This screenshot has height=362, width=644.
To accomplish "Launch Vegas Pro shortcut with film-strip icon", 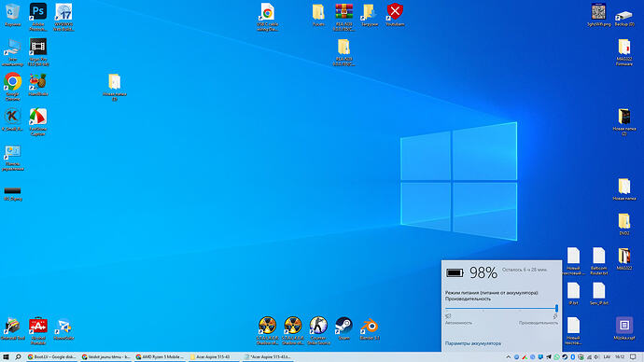I will click(37, 51).
